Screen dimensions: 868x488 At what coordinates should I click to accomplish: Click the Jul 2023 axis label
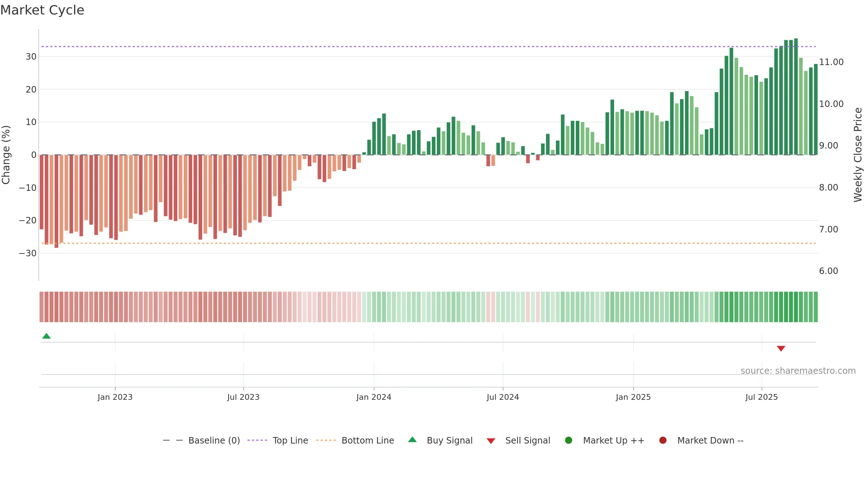tap(243, 397)
